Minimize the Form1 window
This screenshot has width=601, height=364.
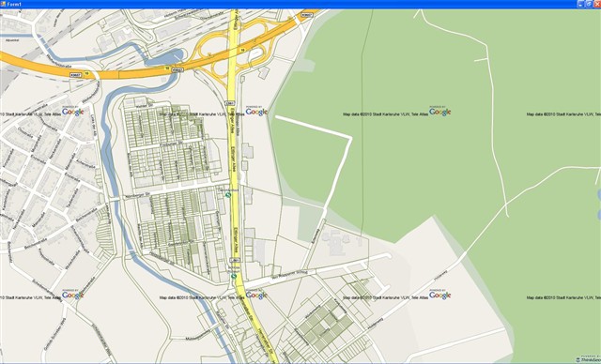(580, 4)
